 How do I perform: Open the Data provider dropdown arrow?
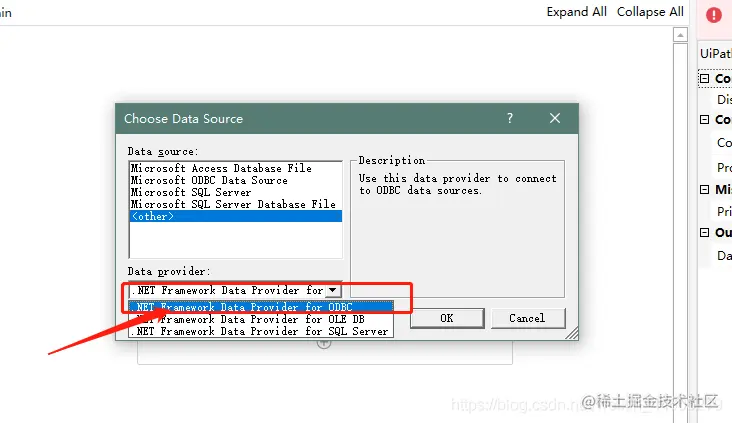click(x=332, y=290)
